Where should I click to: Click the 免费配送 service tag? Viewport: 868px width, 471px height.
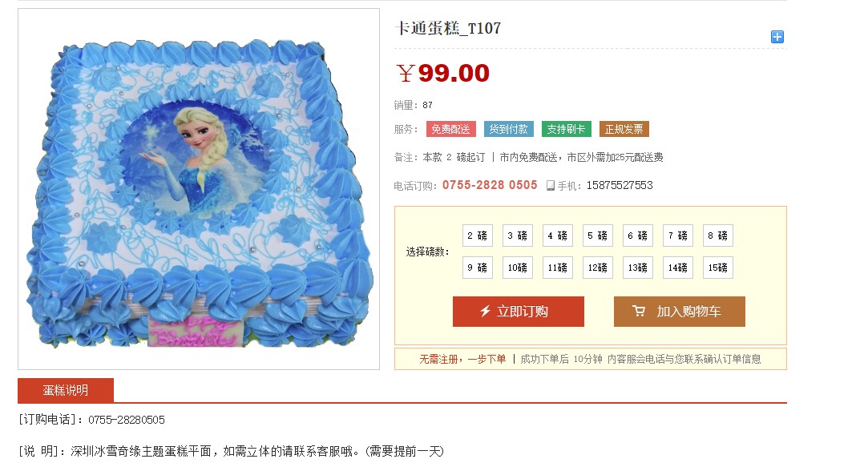(450, 129)
